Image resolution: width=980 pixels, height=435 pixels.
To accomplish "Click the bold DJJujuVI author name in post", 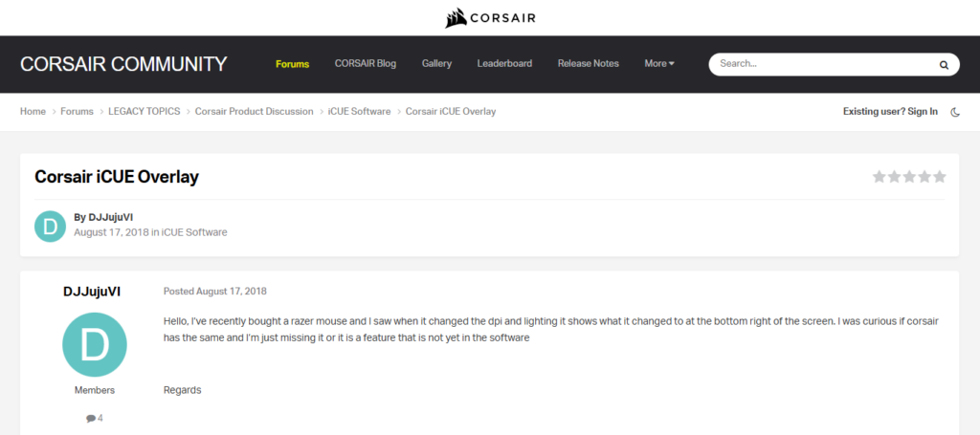I will (x=92, y=292).
